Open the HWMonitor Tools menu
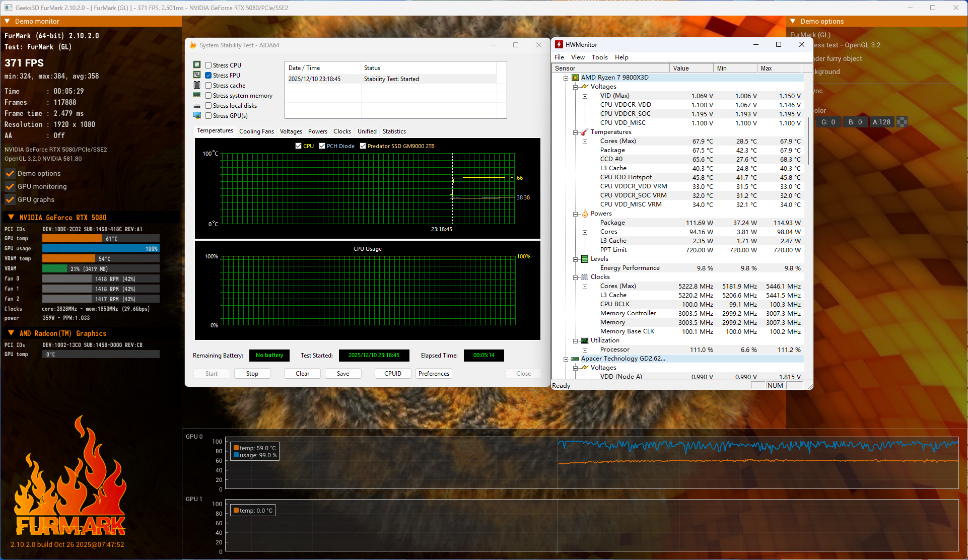968x560 pixels. (x=599, y=57)
